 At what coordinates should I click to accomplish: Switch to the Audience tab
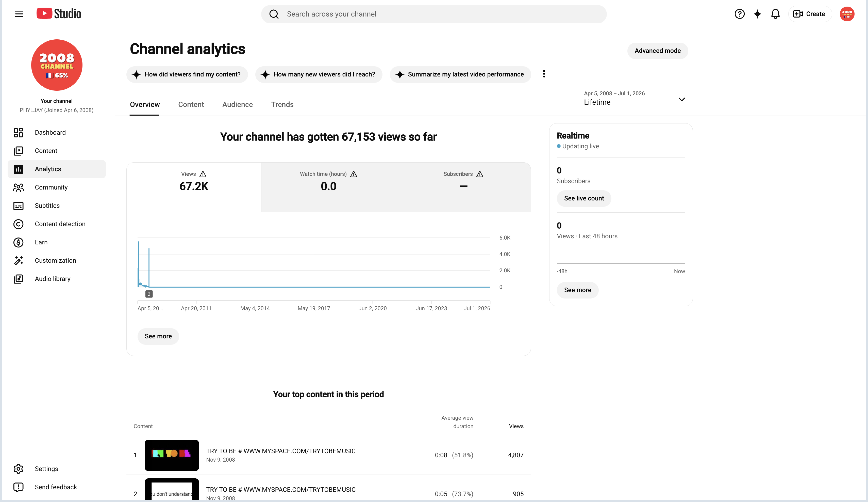coord(237,104)
